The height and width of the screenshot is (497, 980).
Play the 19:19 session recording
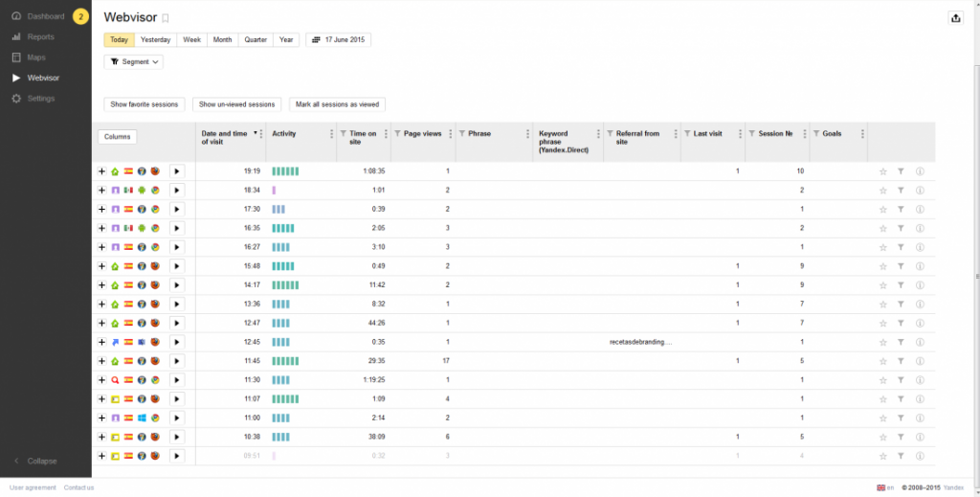177,171
